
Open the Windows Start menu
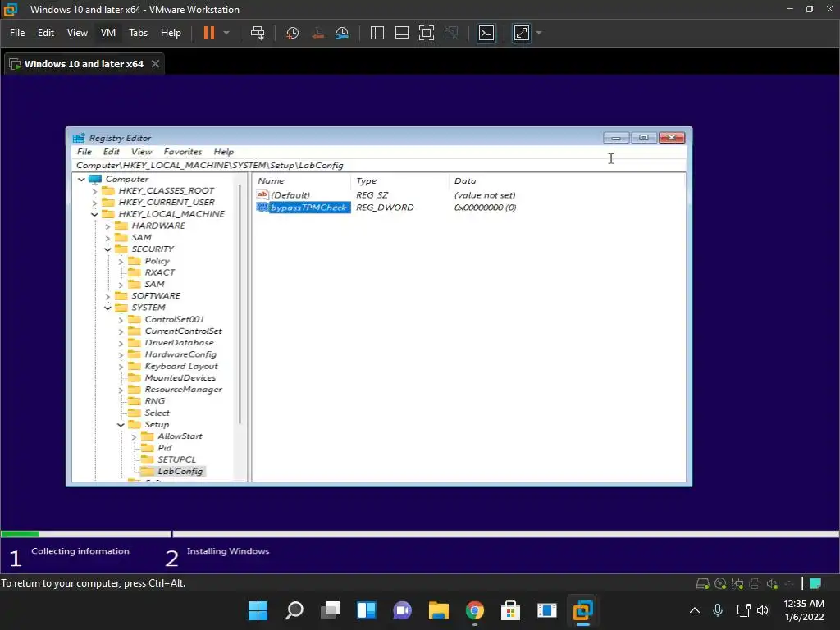point(258,610)
